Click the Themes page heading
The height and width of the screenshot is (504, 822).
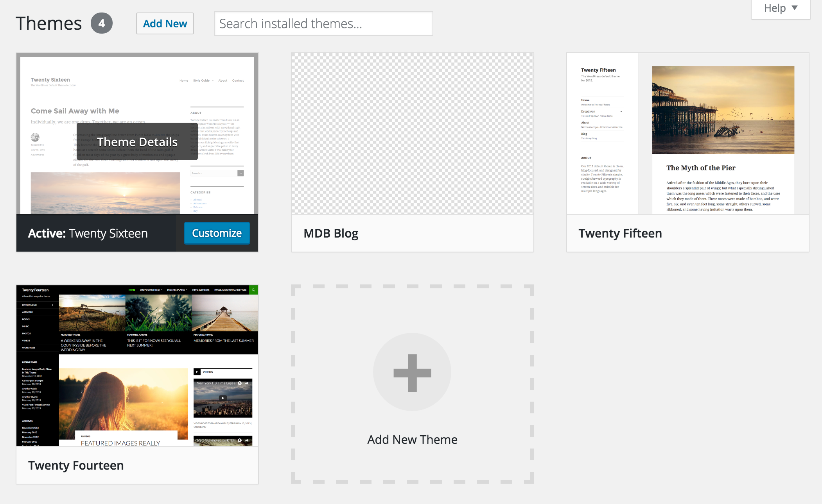click(x=49, y=23)
